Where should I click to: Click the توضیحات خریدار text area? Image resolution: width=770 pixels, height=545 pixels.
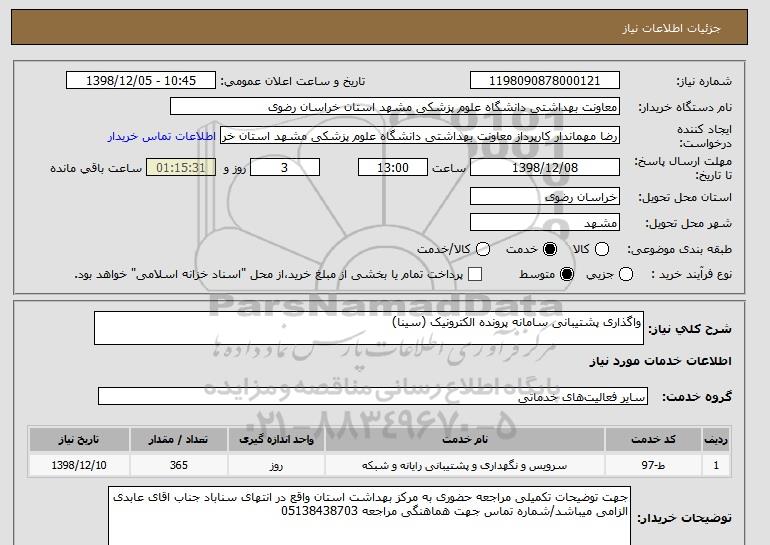point(369,516)
